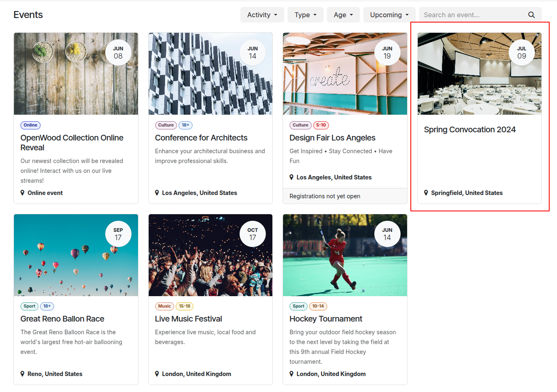The height and width of the screenshot is (392, 557).
Task: Click the OCT 17 date badge
Action: click(x=253, y=234)
